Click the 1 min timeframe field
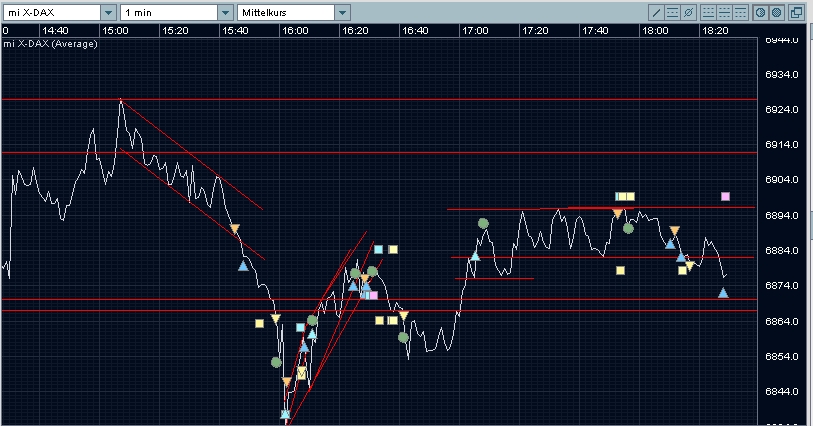The height and width of the screenshot is (426, 813). click(x=169, y=12)
